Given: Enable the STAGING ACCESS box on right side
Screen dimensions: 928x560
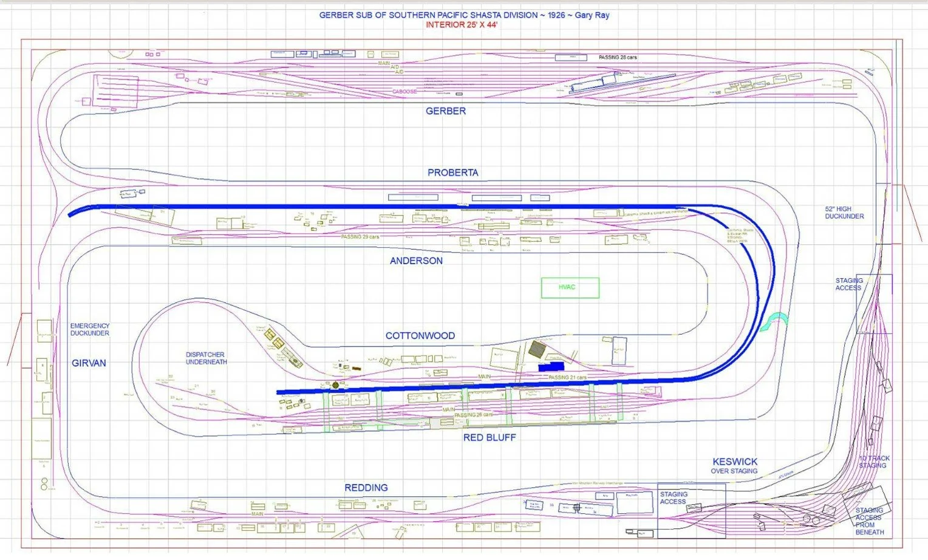Looking at the screenshot, I should 850,284.
